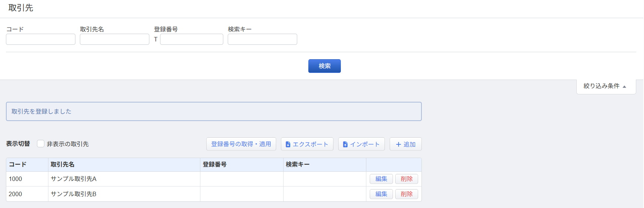Edit サンプル取引先B row
This screenshot has width=644, height=208.
pyautogui.click(x=381, y=194)
